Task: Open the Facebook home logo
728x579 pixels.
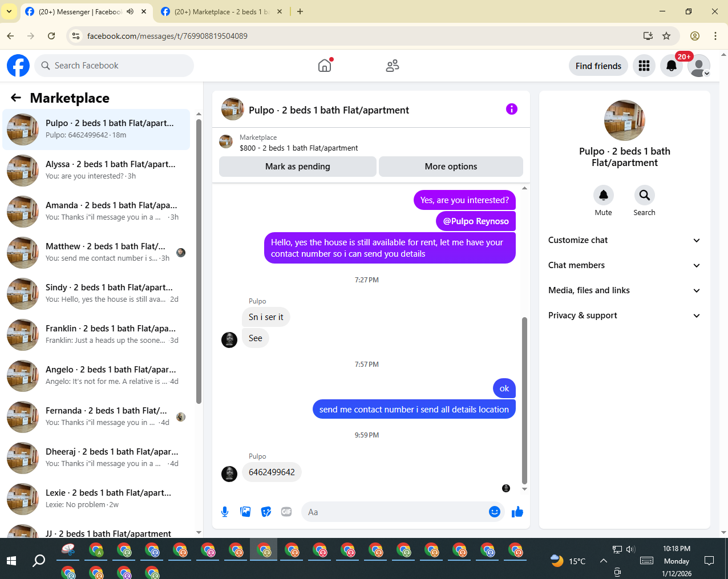Action: click(18, 66)
